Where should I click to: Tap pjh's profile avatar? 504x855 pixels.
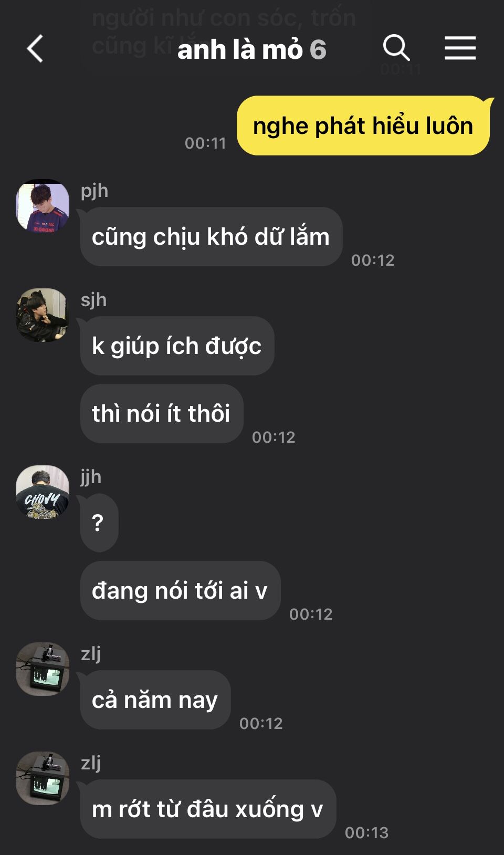click(43, 206)
